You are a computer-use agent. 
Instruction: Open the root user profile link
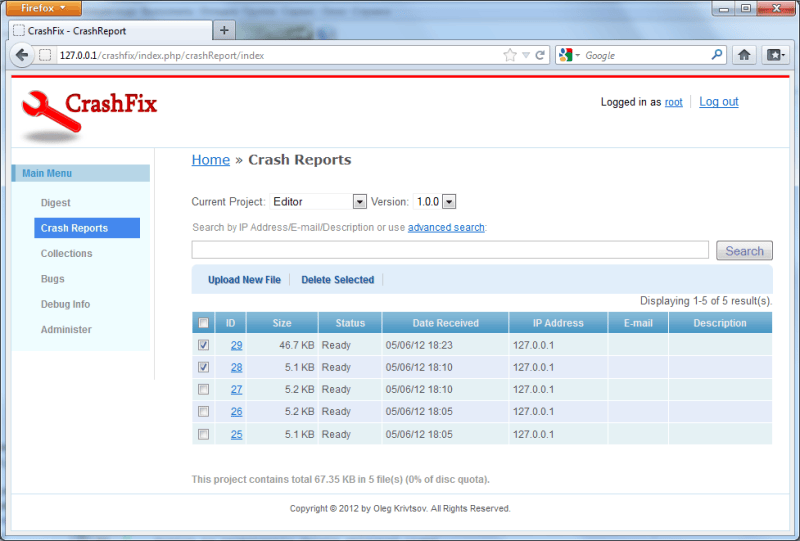(673, 102)
